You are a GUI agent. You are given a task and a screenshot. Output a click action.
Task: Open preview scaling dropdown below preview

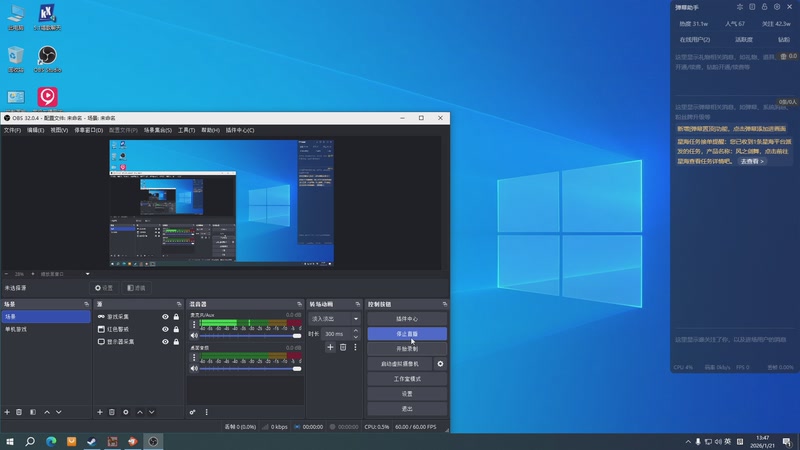pyautogui.click(x=88, y=274)
